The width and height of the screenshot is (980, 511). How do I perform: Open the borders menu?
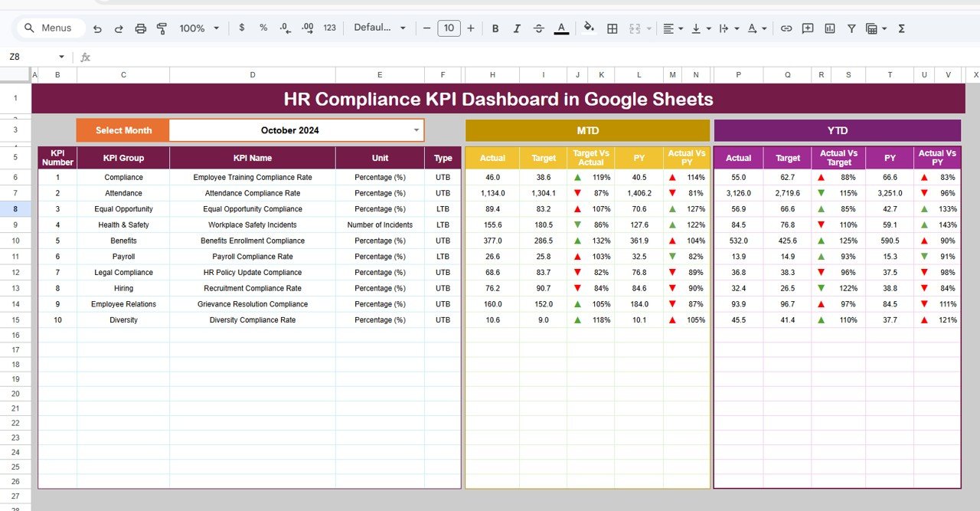[612, 28]
